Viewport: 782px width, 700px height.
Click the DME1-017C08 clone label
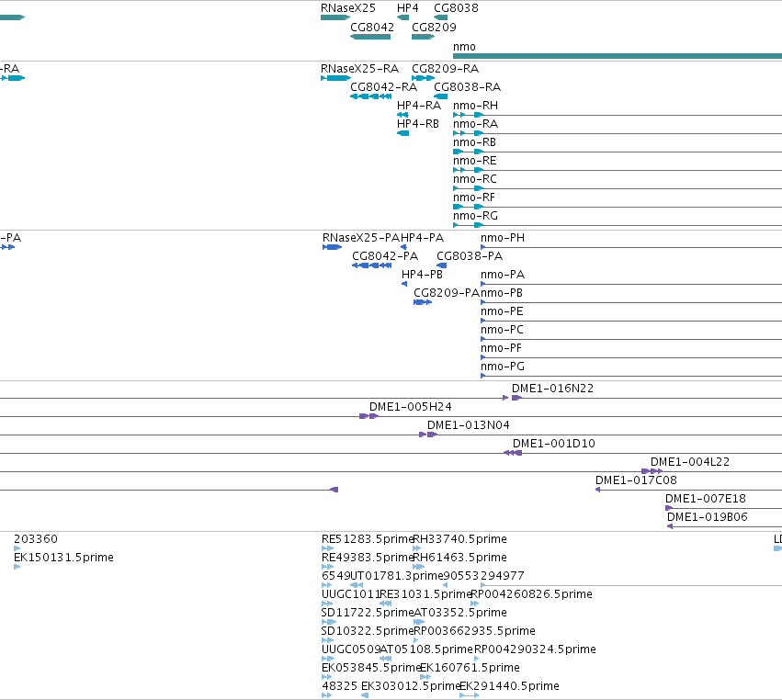click(637, 480)
